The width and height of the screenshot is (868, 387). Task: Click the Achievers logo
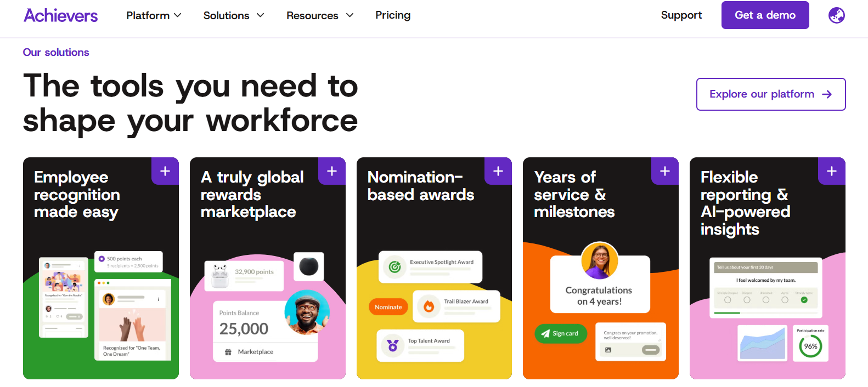click(x=60, y=15)
